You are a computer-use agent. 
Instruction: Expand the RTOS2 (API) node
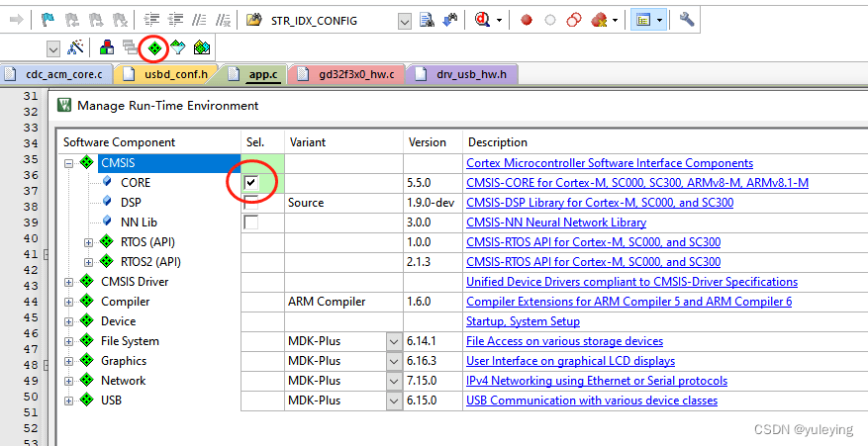(88, 262)
